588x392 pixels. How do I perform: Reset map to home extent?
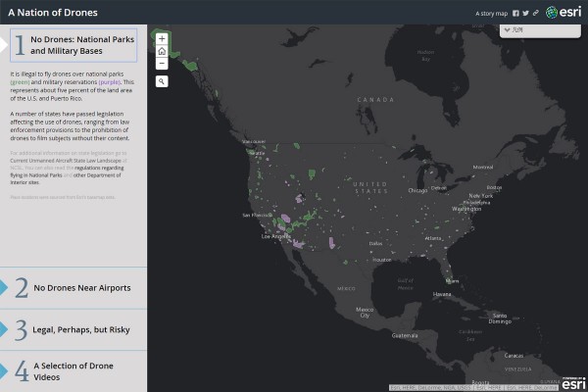[x=162, y=51]
